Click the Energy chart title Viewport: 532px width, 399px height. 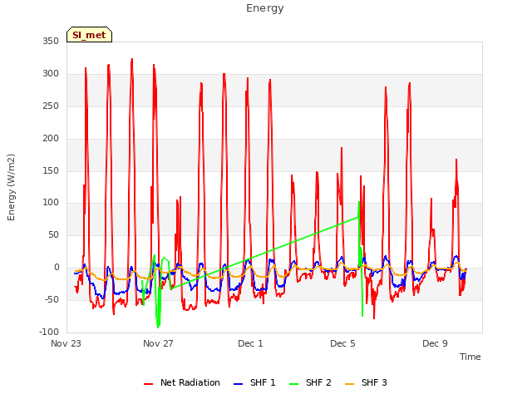[x=264, y=8]
